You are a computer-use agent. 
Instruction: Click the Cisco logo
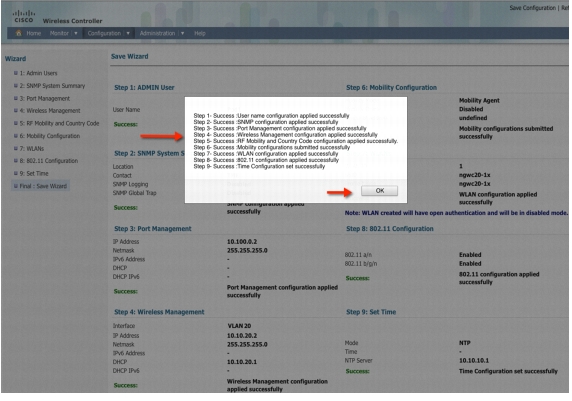tap(24, 16)
